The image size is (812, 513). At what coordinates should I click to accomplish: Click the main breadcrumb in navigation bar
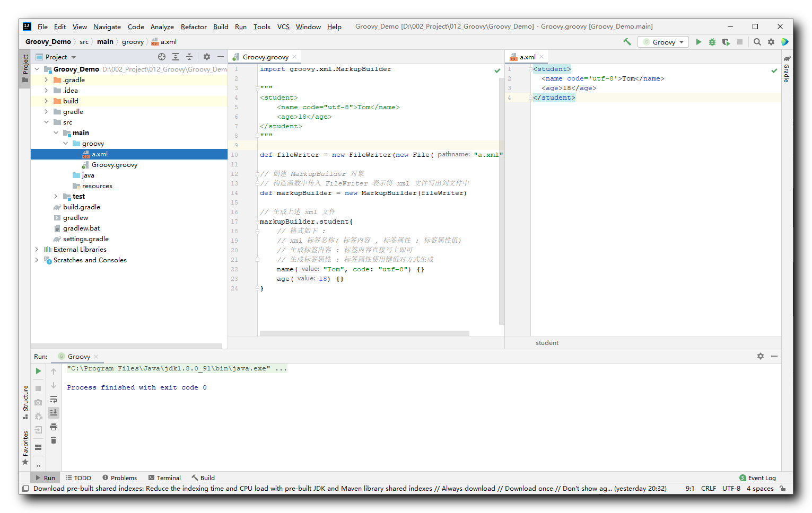pyautogui.click(x=105, y=42)
